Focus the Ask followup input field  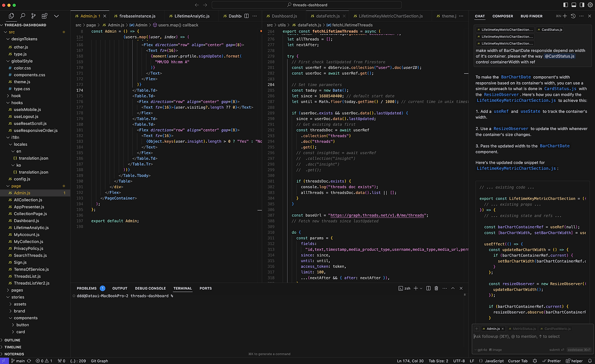coord(532,337)
